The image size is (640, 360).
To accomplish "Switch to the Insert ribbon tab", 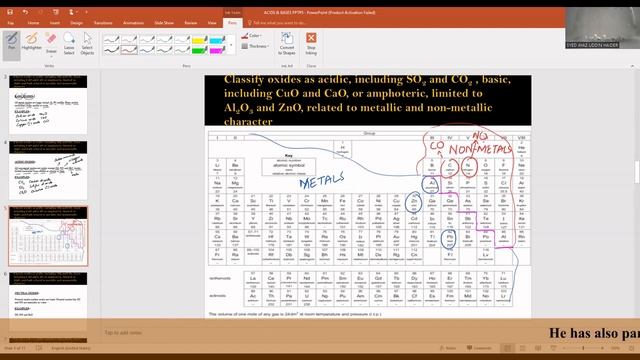I will point(55,23).
